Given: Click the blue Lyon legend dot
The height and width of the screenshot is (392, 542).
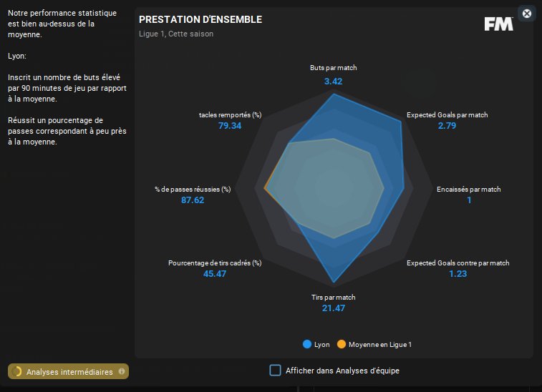Looking at the screenshot, I should (307, 344).
